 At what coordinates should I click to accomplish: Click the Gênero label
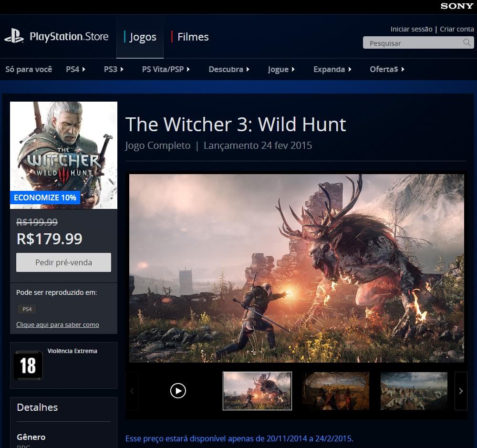tap(31, 437)
